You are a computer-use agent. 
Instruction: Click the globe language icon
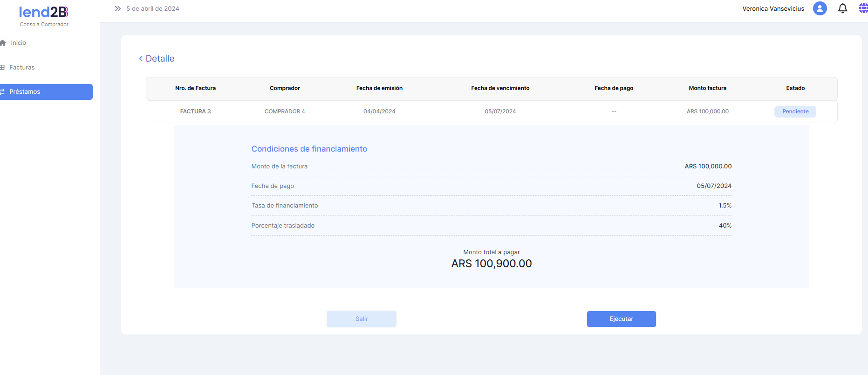(863, 8)
